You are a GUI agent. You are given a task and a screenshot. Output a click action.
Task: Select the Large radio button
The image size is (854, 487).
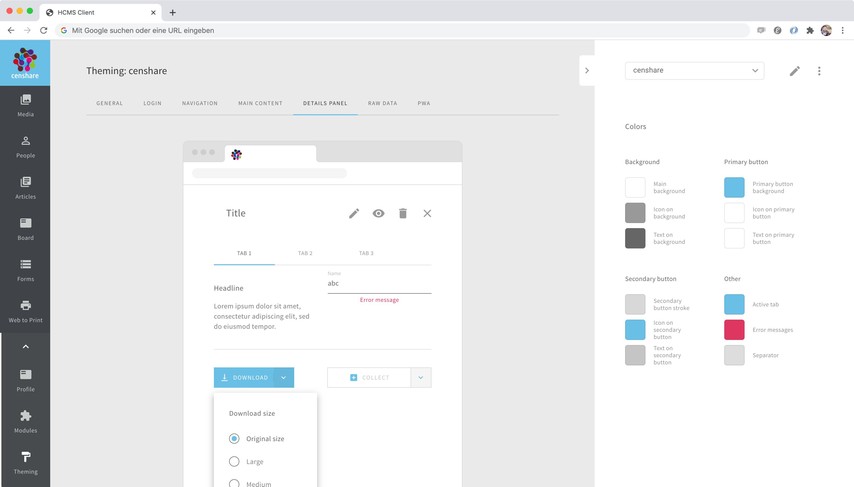tap(234, 461)
